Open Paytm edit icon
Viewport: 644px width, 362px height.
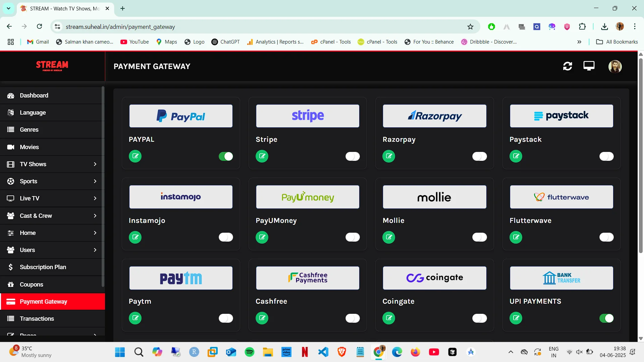pyautogui.click(x=135, y=318)
